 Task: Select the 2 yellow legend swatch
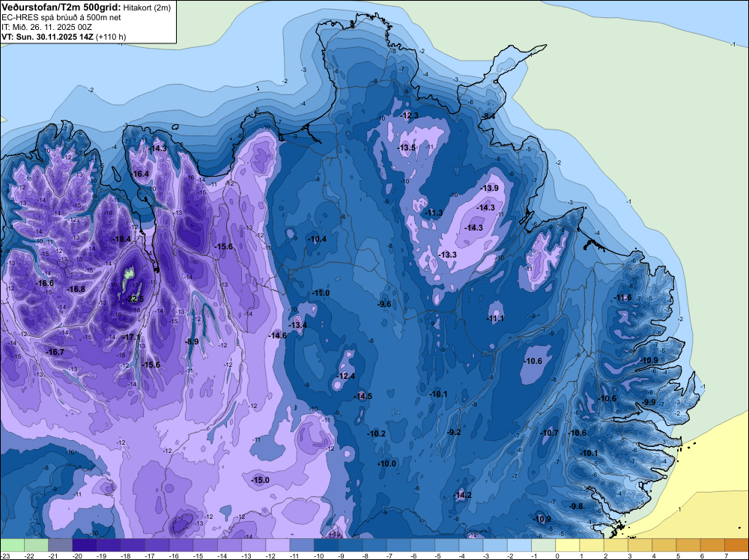click(x=616, y=545)
